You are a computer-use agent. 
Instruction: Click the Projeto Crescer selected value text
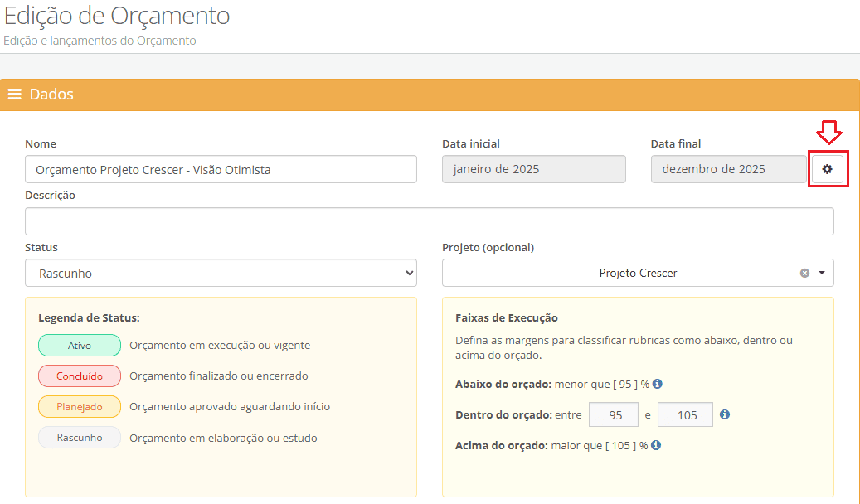[638, 273]
